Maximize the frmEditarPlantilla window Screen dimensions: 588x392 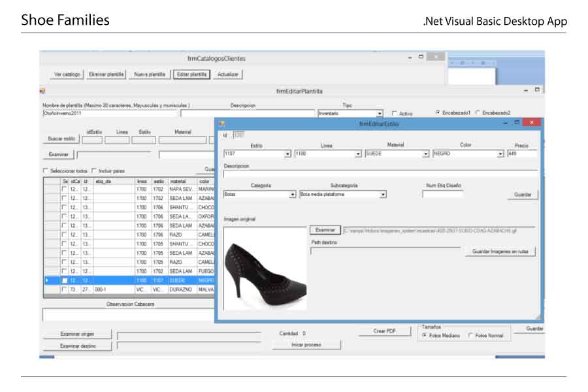[537, 90]
